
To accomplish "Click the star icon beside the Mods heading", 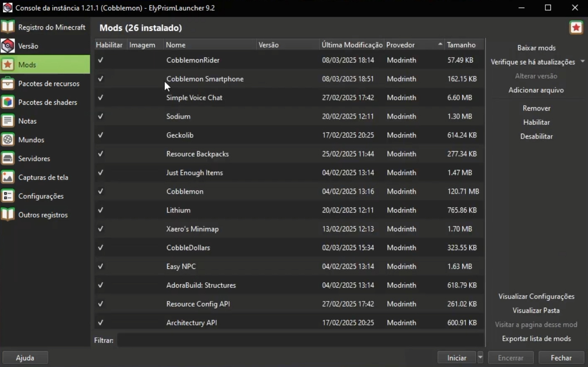I will coord(576,28).
